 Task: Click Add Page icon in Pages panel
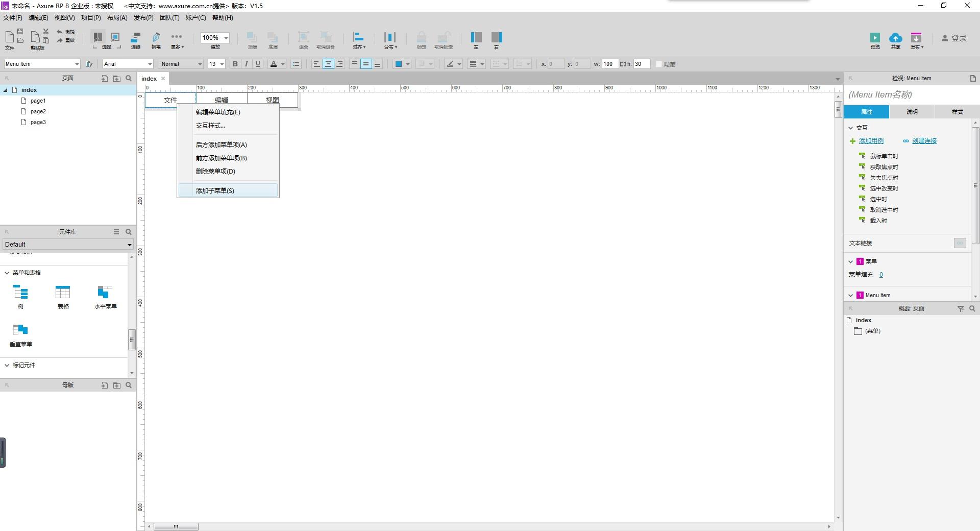[x=105, y=78]
